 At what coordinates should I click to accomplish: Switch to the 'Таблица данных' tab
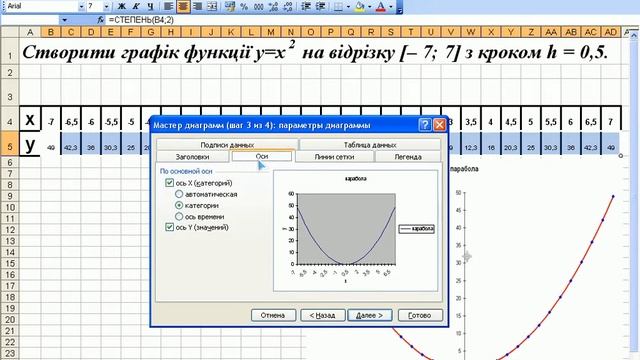(x=370, y=144)
